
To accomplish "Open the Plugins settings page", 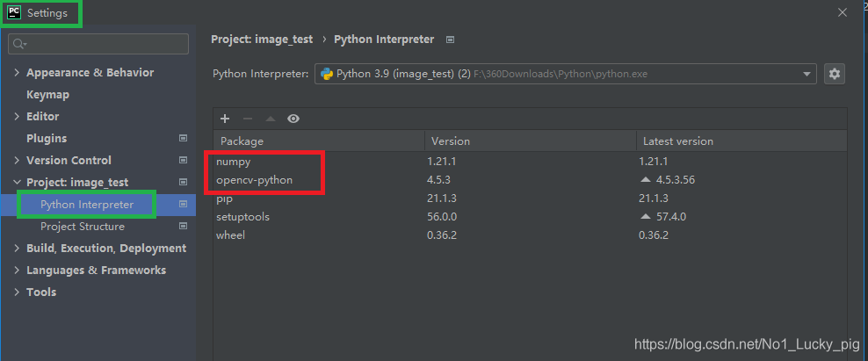I will click(47, 139).
